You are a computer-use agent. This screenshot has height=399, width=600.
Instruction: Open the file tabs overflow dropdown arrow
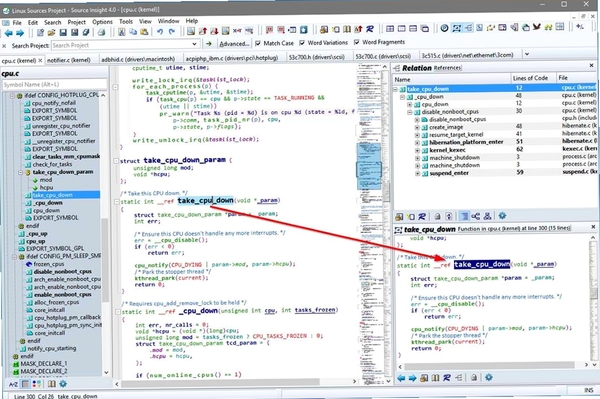[x=527, y=54]
